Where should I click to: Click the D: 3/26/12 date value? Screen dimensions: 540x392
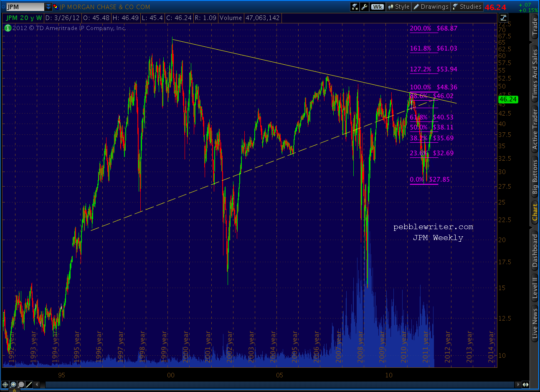tap(62, 18)
